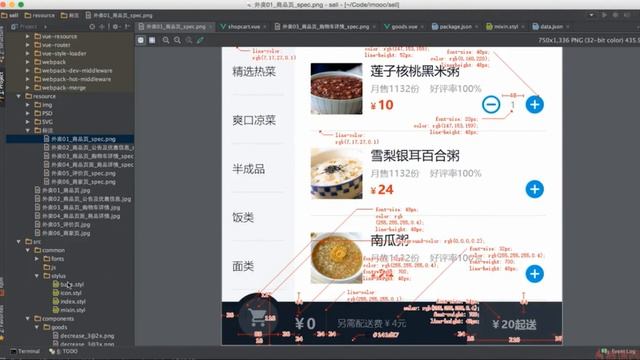640x360 pixels.
Task: Open run configuration dropdown at top right
Action: click(x=591, y=15)
